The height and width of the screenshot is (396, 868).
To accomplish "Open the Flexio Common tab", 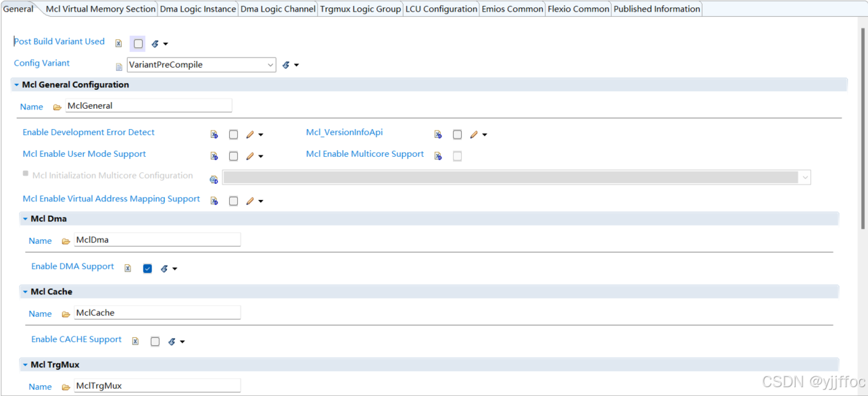I will tap(578, 9).
